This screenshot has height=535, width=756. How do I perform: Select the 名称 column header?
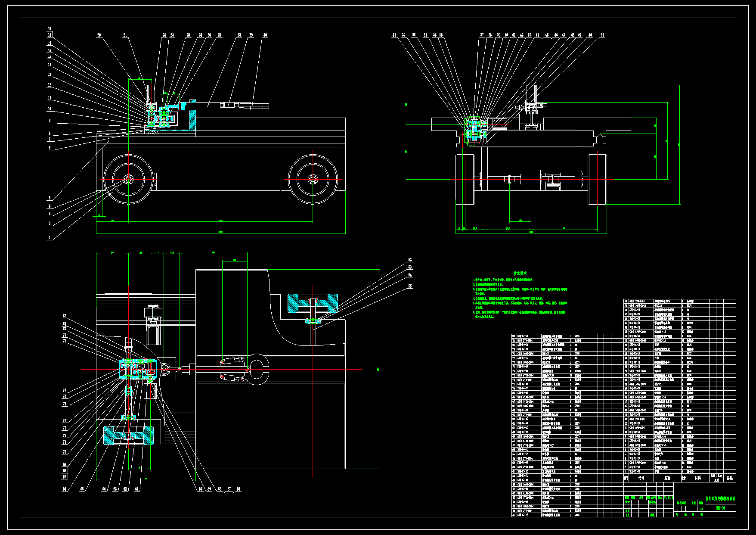(x=667, y=478)
